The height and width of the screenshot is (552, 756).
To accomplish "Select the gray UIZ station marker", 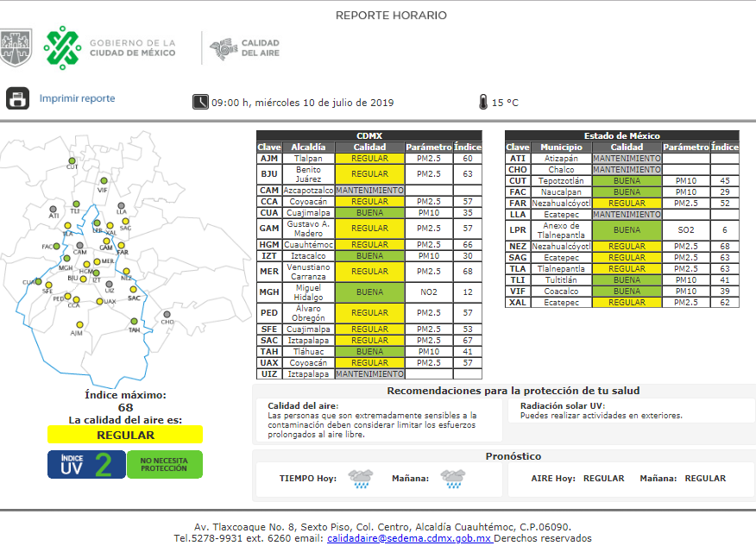I will [110, 284].
